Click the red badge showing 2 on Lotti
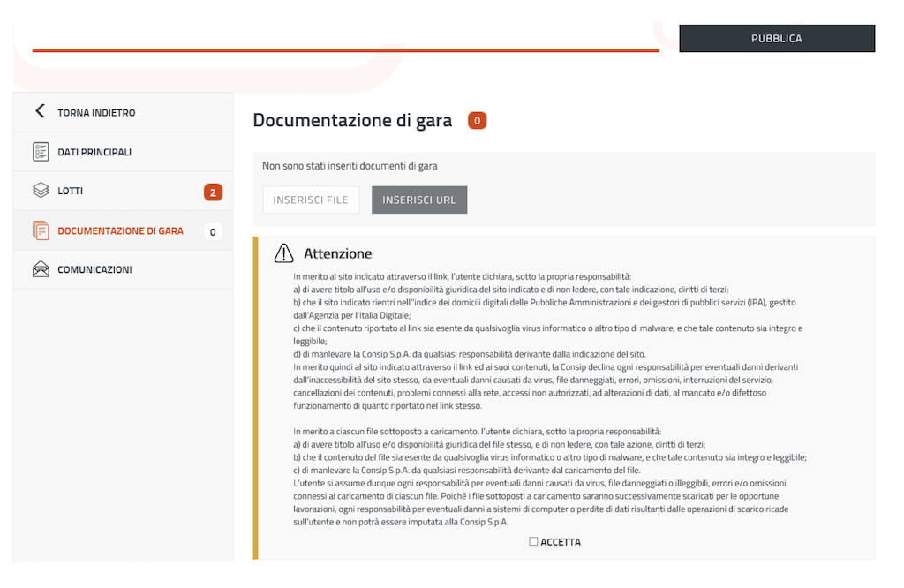The width and height of the screenshot is (904, 588). 213,192
